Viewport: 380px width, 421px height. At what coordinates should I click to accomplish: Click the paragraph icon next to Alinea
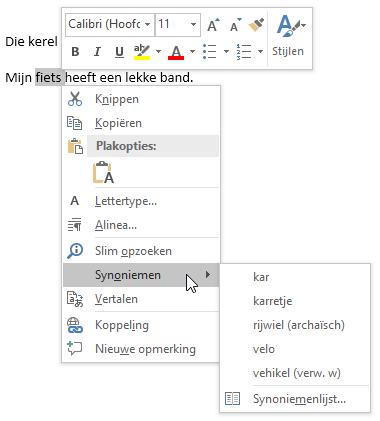[x=75, y=225]
